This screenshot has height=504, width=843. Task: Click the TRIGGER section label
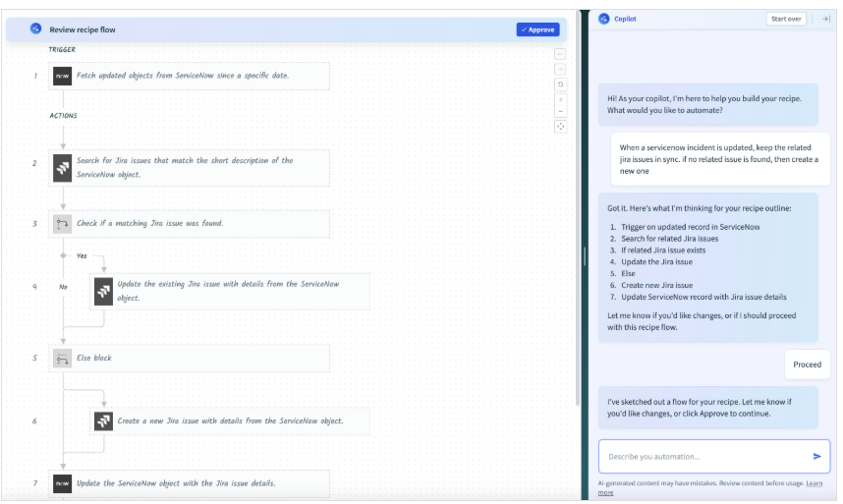(62, 49)
